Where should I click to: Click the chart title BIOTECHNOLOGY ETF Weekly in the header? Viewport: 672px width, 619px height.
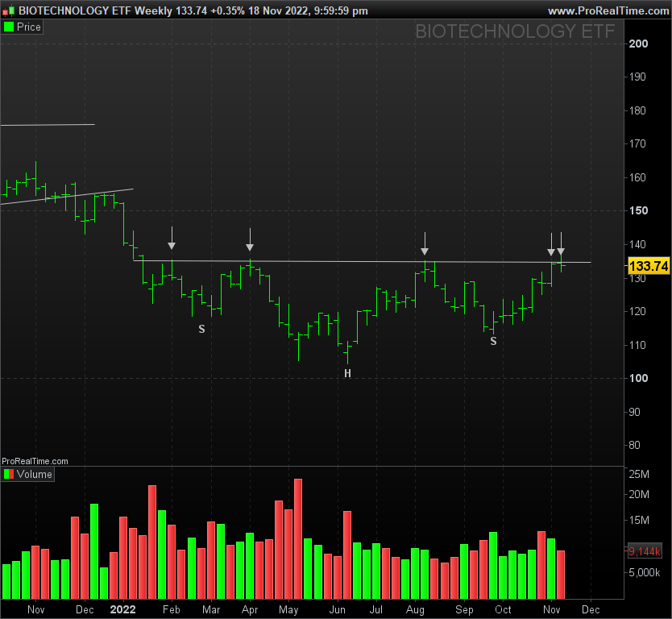click(x=96, y=10)
